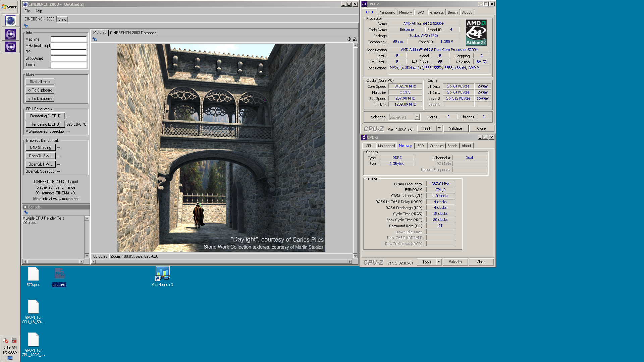This screenshot has height=362, width=644.
Task: Click the Start all tests button
Action: [x=40, y=82]
